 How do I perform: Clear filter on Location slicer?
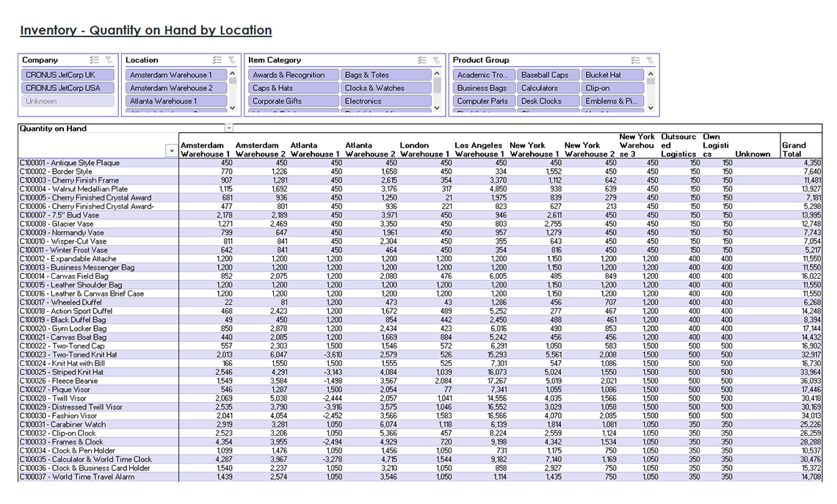coord(232,60)
